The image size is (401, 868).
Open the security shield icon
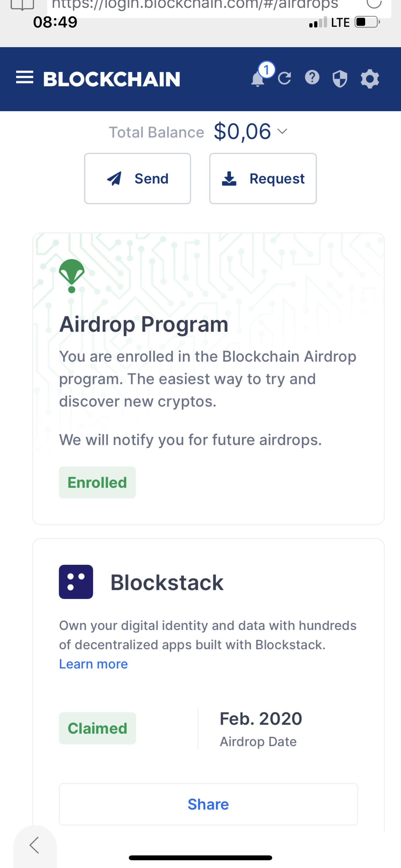pos(340,79)
